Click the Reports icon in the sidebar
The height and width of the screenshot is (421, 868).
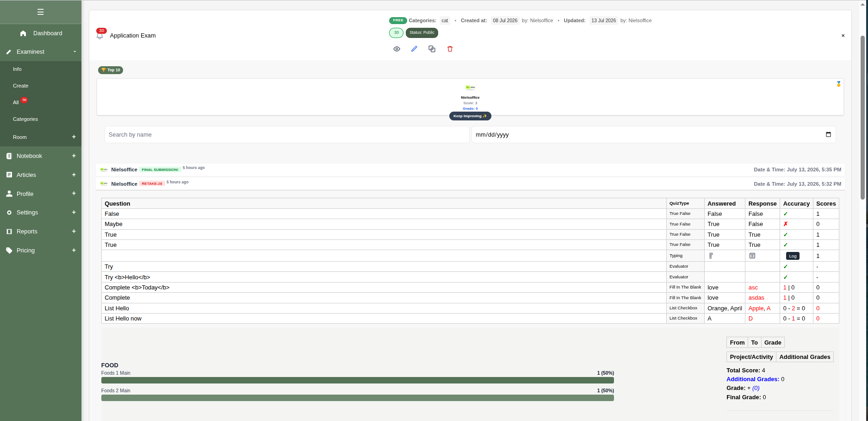[x=9, y=232]
